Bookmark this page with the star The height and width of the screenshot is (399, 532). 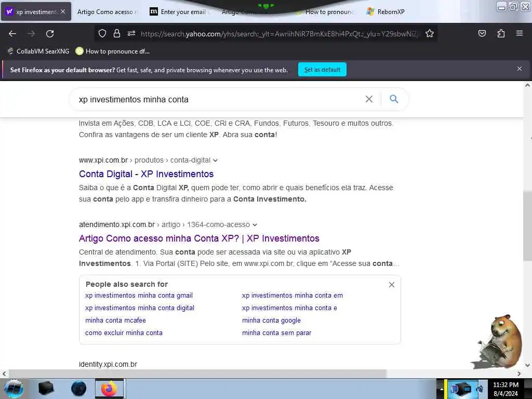[430, 33]
